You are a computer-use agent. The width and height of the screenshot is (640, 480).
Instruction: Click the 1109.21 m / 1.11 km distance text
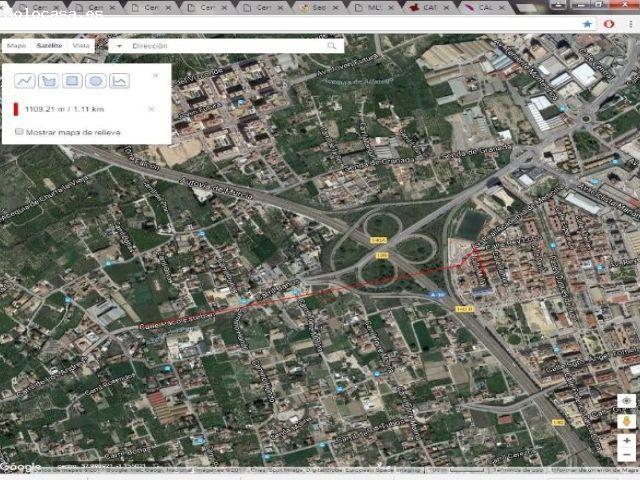pos(64,109)
